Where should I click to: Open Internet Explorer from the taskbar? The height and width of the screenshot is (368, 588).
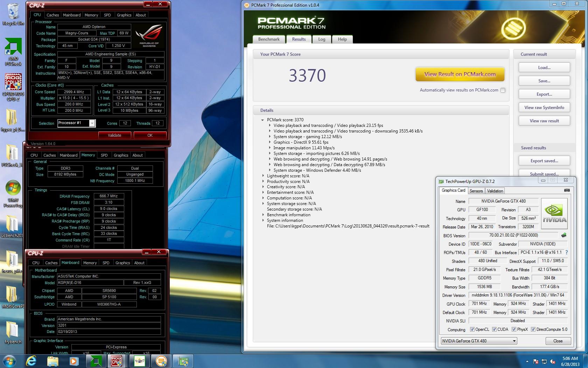pos(31,361)
